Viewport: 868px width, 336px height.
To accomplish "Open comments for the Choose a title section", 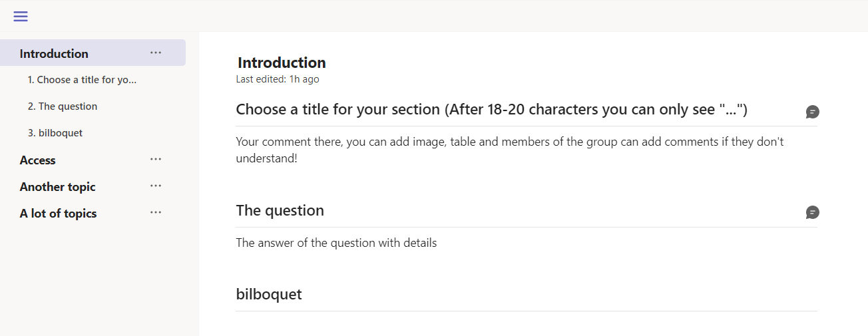I will point(812,112).
